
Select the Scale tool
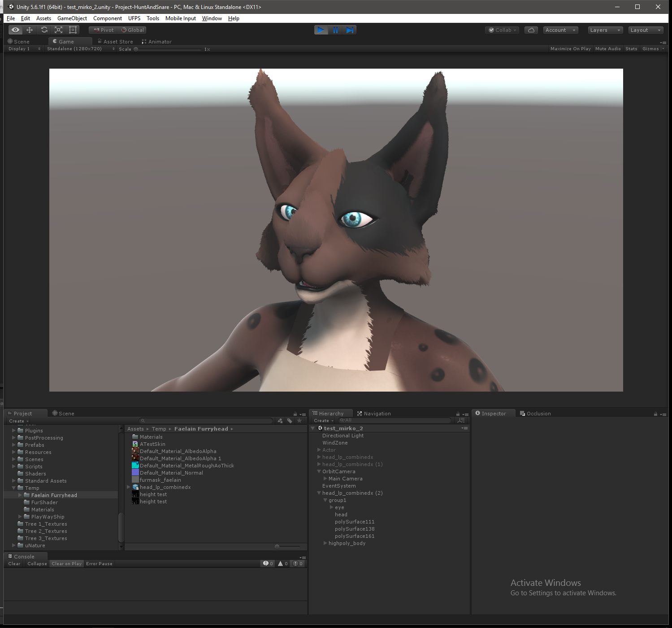(x=58, y=30)
